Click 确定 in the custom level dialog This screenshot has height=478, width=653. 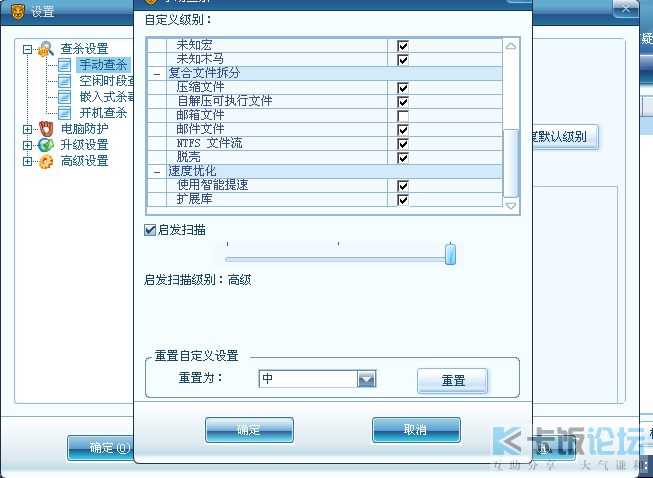click(249, 430)
